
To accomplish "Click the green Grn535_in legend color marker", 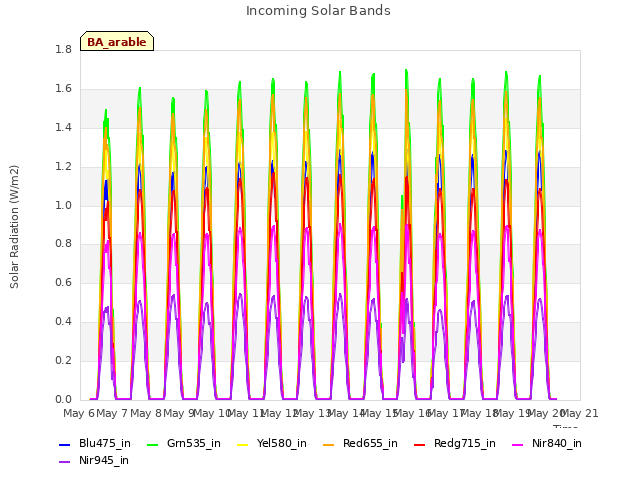I will coord(152,444).
